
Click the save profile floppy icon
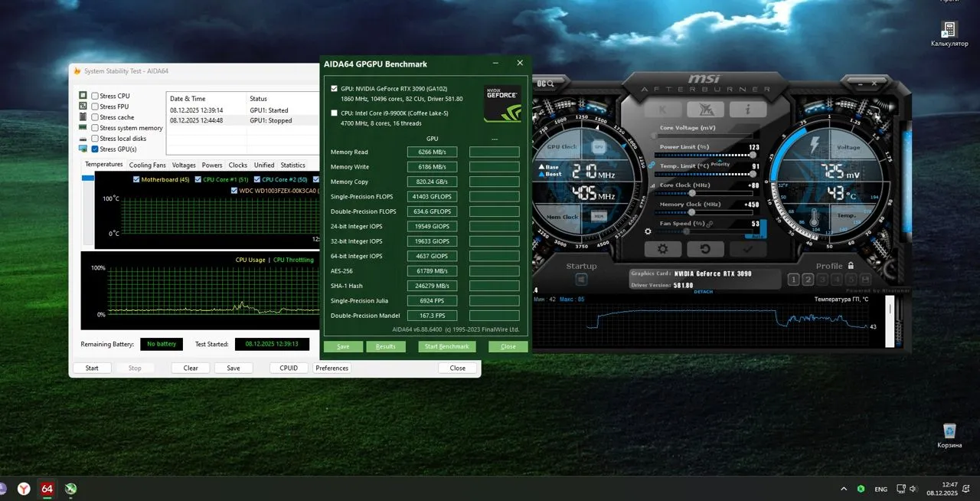pyautogui.click(x=865, y=280)
